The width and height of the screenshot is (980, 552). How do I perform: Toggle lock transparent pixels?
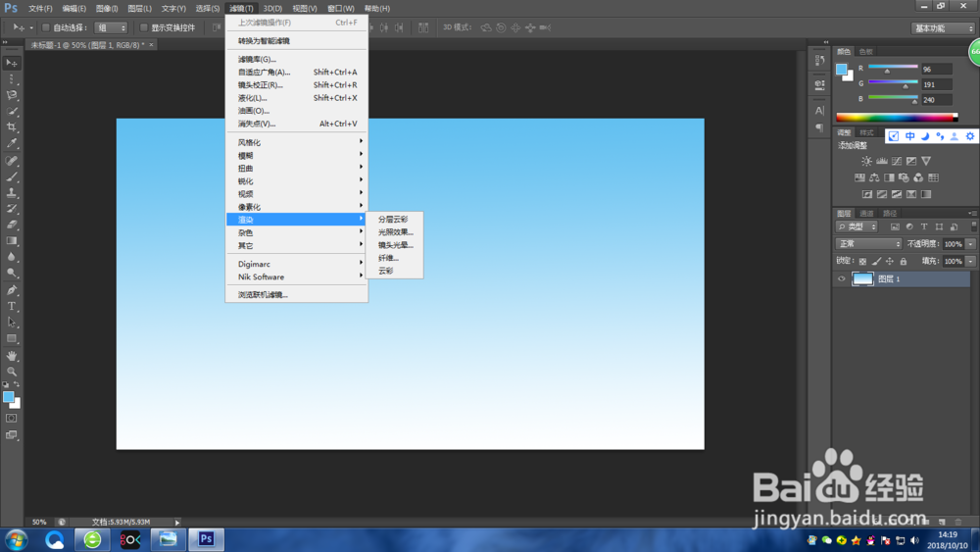click(x=862, y=262)
